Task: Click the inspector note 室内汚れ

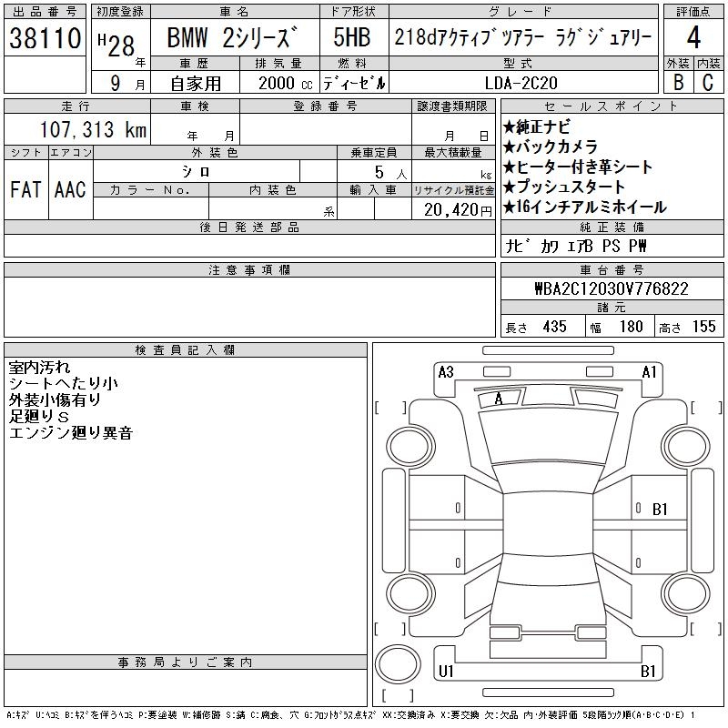Action: [x=39, y=368]
